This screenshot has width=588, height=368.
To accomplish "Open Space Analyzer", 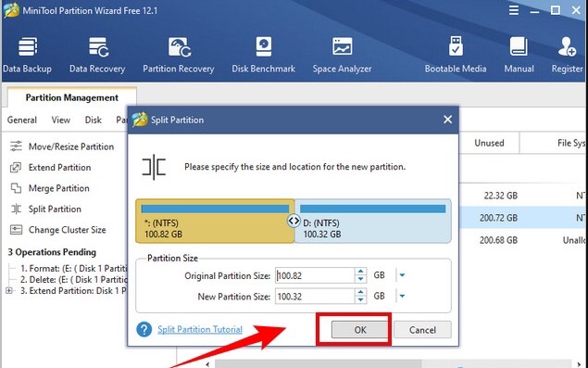I will point(342,55).
